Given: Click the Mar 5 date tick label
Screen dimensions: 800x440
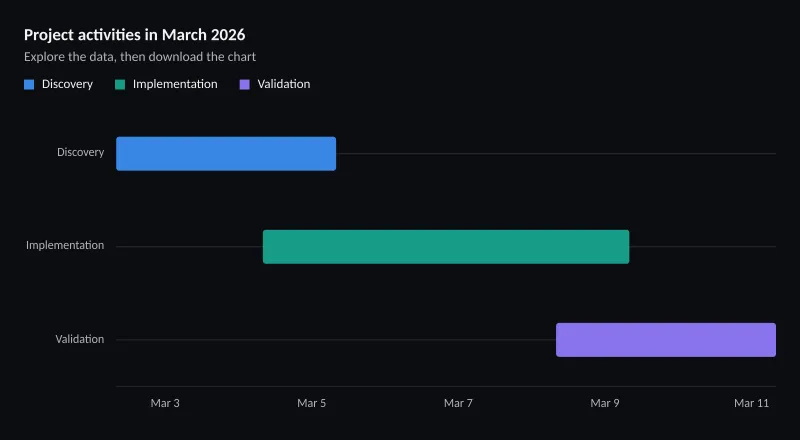Looking at the screenshot, I should [311, 403].
